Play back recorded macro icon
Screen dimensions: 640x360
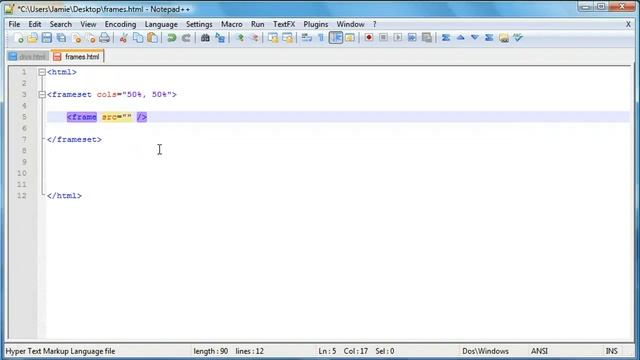[398, 38]
